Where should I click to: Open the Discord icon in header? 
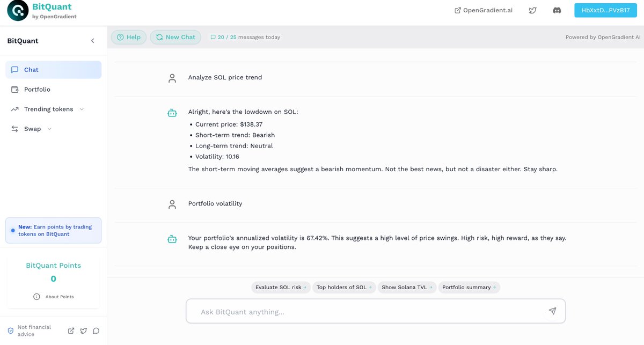point(557,10)
